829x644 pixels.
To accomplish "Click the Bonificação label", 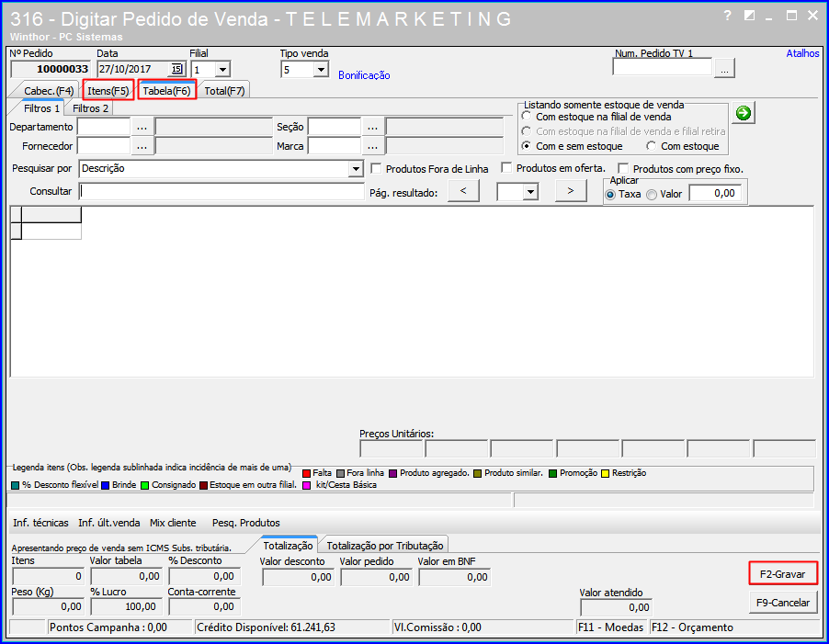I will 364,75.
